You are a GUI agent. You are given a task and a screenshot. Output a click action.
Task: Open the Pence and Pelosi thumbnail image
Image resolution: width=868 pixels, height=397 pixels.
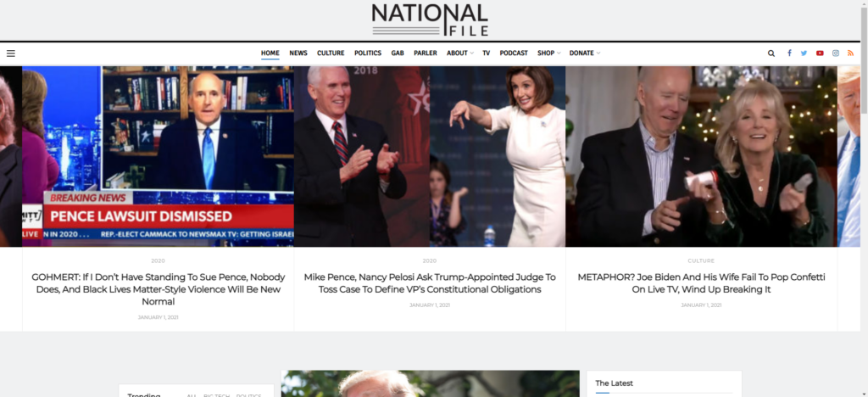430,156
